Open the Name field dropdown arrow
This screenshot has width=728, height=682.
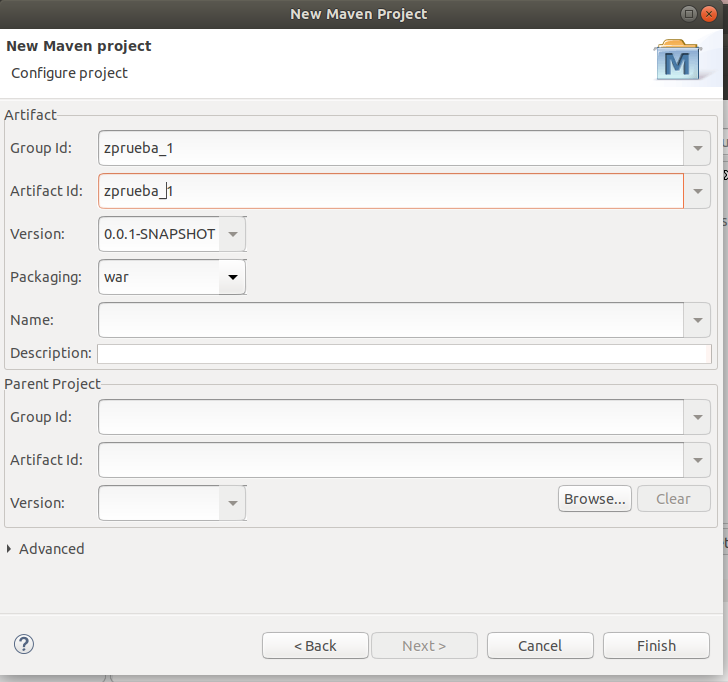coord(697,320)
